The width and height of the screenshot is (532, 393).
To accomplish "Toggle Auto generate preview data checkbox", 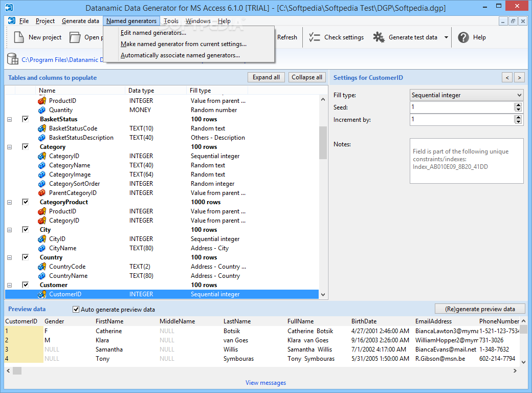I will (76, 309).
